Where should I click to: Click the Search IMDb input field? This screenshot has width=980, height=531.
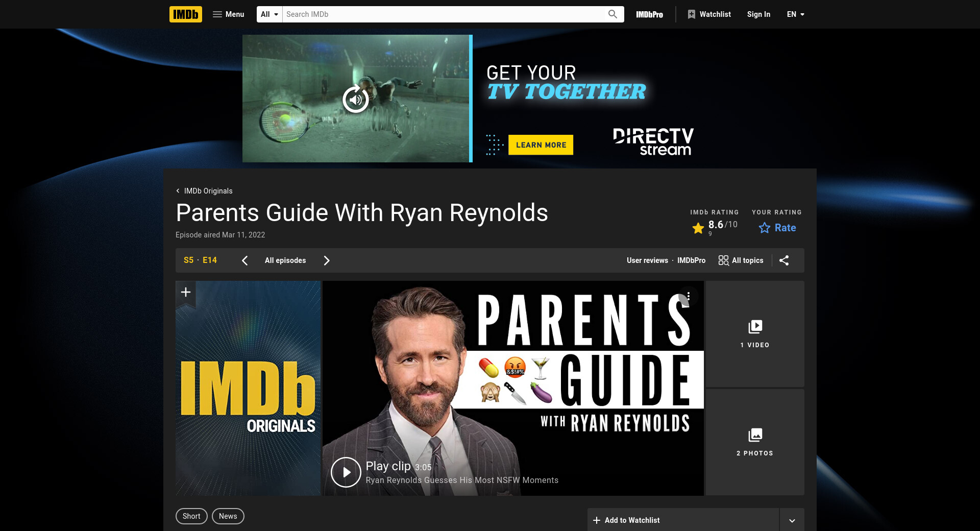[x=443, y=14]
